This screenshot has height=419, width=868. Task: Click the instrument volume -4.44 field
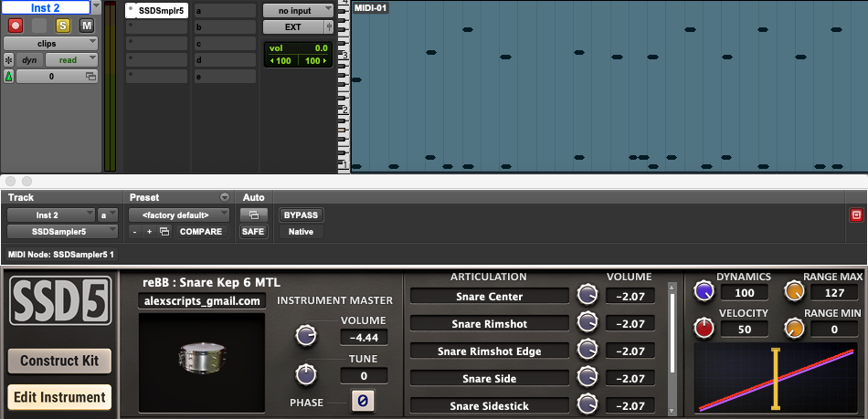(364, 337)
